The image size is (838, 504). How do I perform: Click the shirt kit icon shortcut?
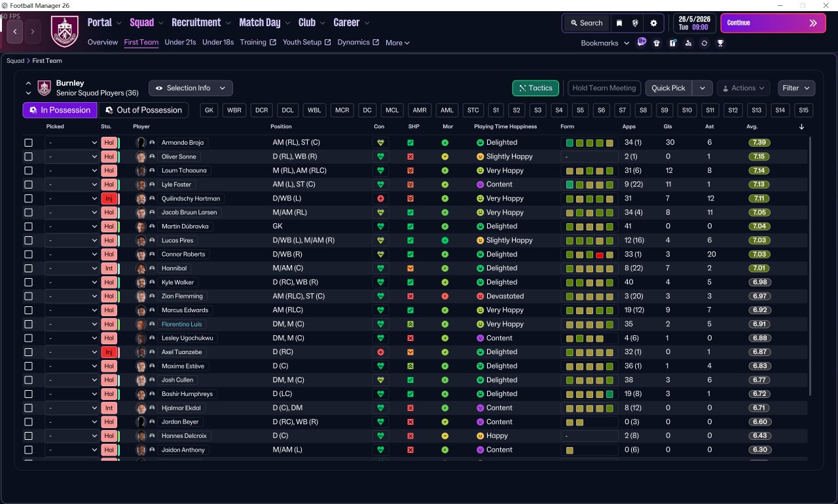click(x=657, y=43)
